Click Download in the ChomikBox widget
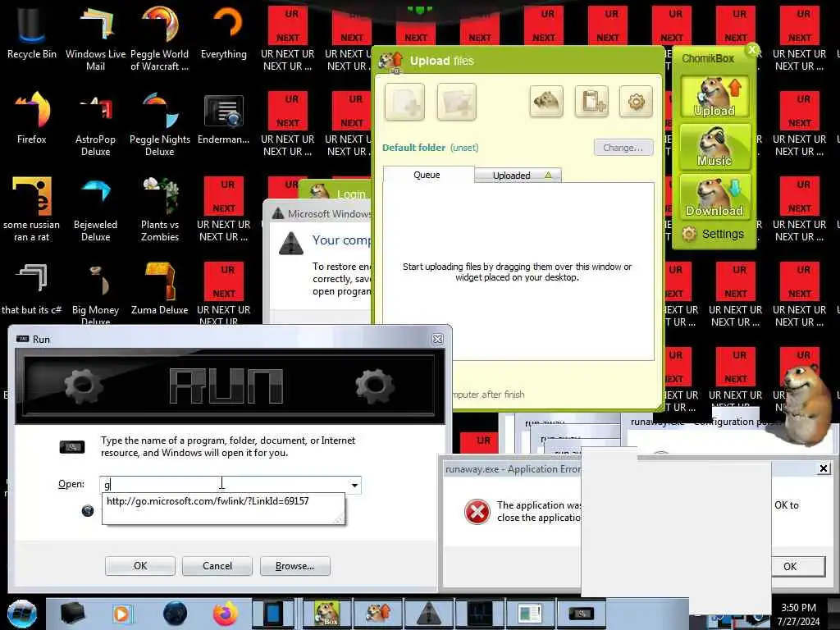Screen dimensions: 840x630 click(714, 197)
